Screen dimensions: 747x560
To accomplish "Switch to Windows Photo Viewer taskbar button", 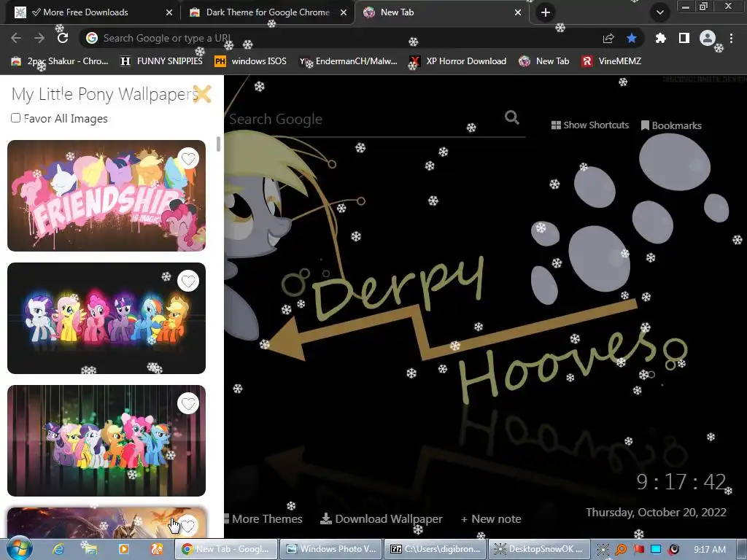I will (331, 549).
